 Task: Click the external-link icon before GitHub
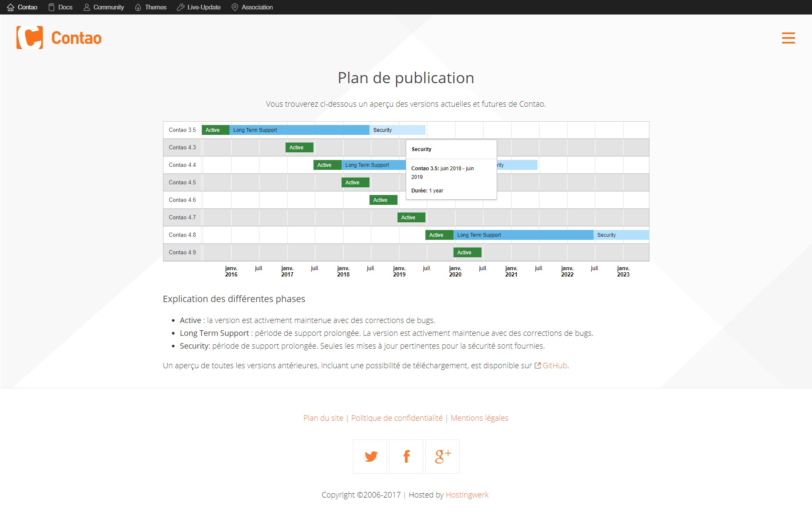pyautogui.click(x=538, y=365)
